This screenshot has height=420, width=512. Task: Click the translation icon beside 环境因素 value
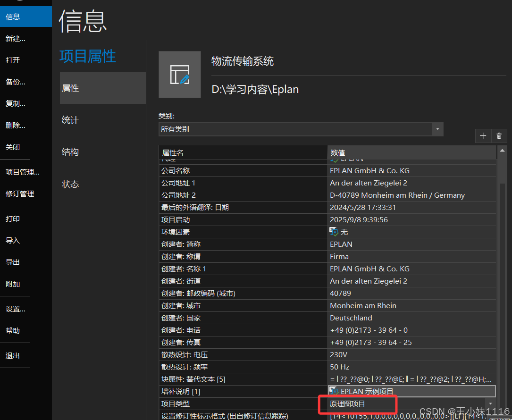coord(334,232)
